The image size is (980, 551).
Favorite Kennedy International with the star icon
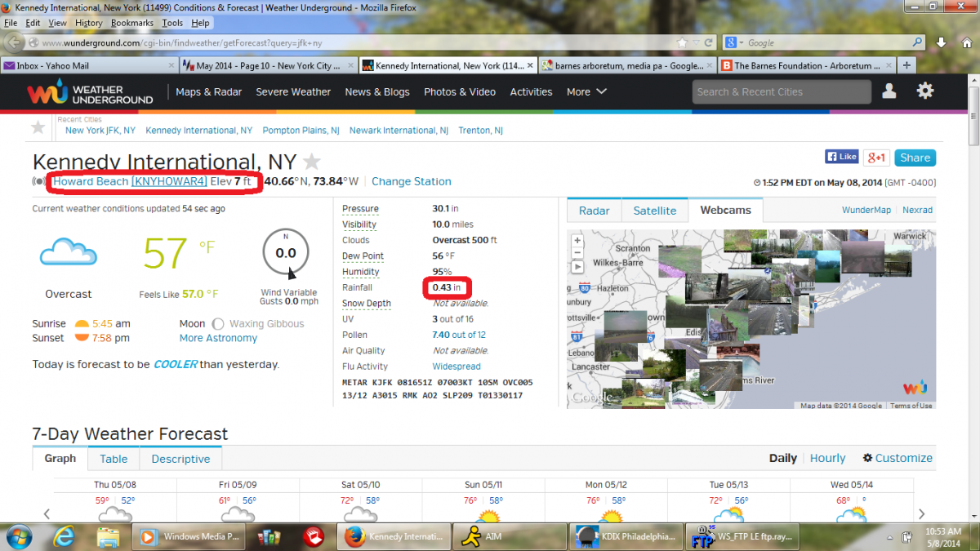coord(312,161)
